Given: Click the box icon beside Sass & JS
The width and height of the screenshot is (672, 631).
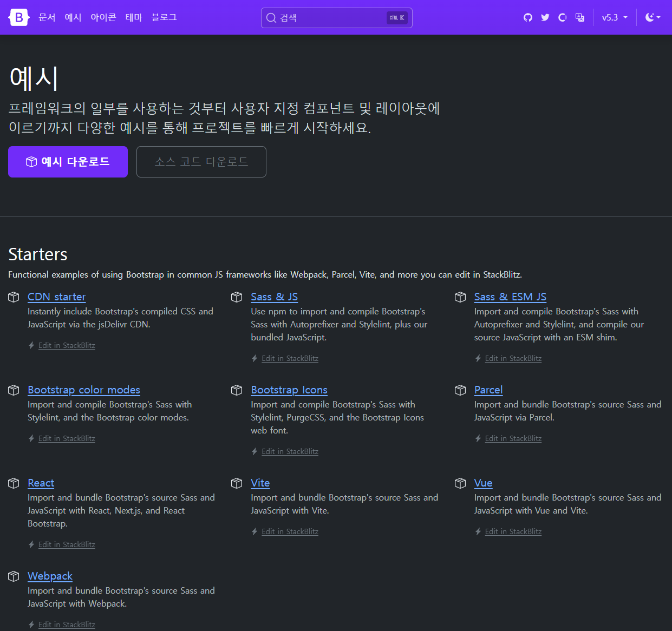Looking at the screenshot, I should pyautogui.click(x=237, y=297).
